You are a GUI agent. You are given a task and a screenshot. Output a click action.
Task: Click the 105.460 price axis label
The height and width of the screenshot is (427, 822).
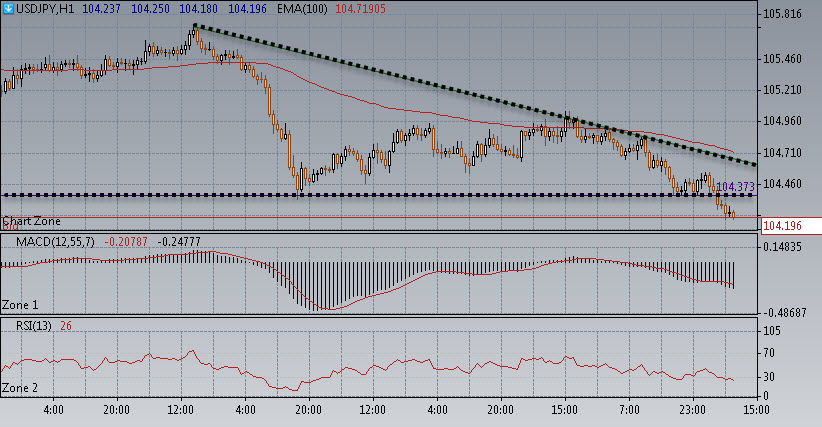782,59
